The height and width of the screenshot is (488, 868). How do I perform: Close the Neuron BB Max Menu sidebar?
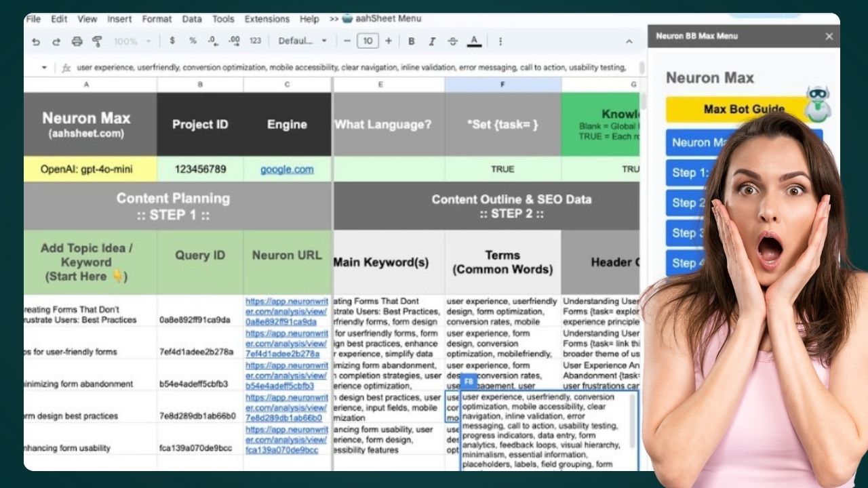coord(829,37)
